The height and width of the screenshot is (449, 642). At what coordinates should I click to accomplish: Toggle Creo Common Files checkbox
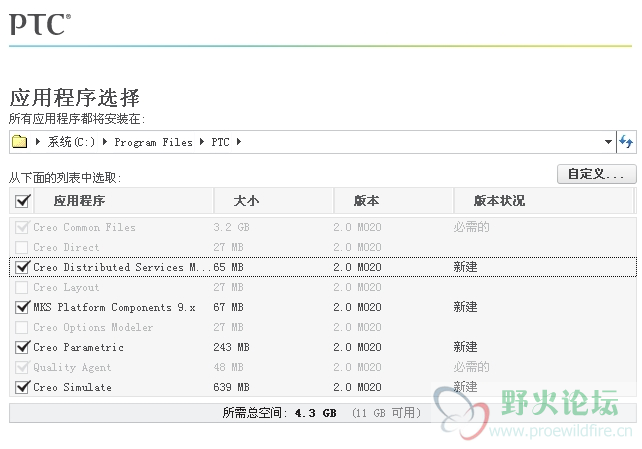[x=22, y=227]
